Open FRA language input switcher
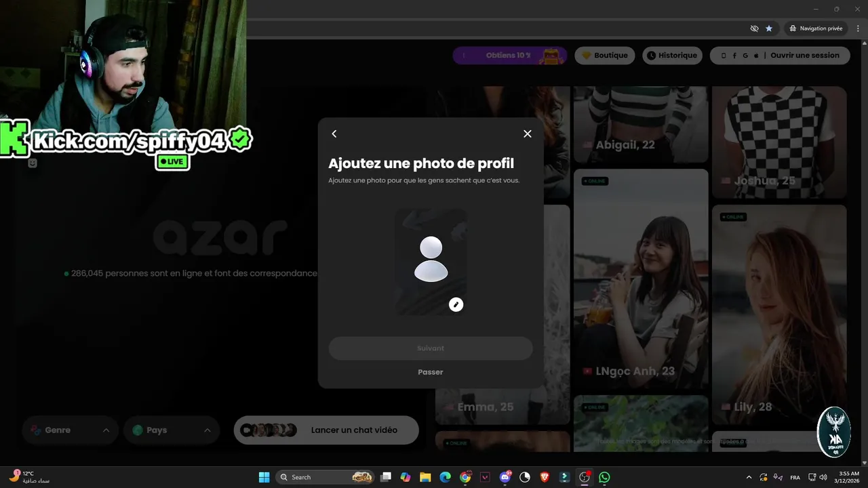868x488 pixels. pos(795,477)
